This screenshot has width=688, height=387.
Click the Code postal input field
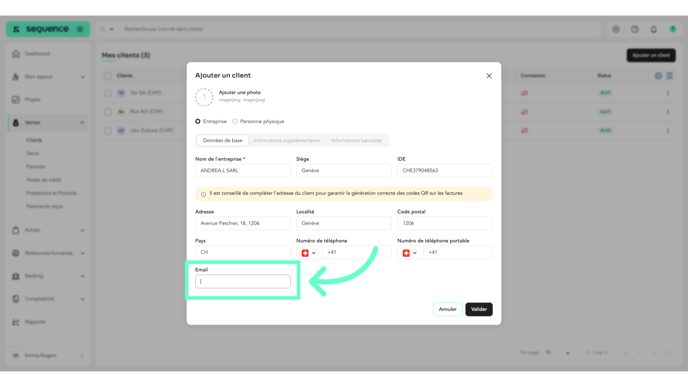click(x=444, y=223)
